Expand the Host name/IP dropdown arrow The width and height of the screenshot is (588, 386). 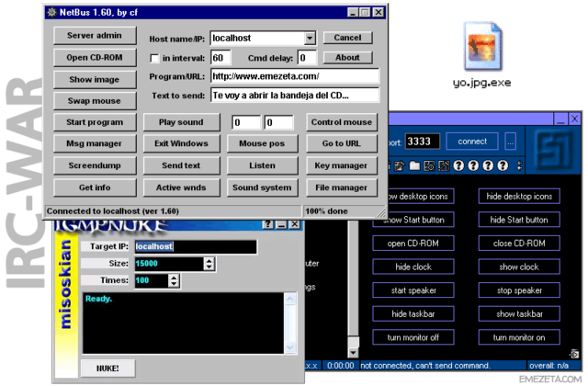(310, 38)
